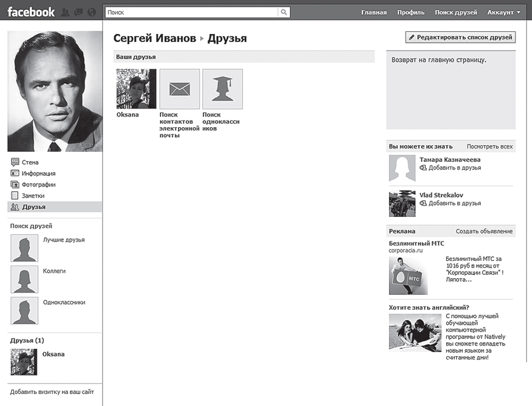Click Vlad Strekalov photo thumbnail

click(x=402, y=204)
